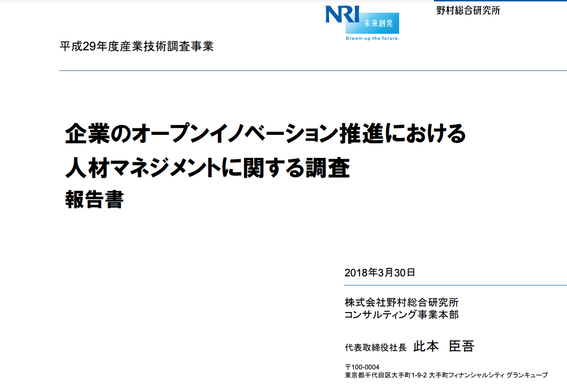This screenshot has height=392, width=567.
Task: Click the コンサルティング事業本部 division text
Action: click(x=402, y=314)
